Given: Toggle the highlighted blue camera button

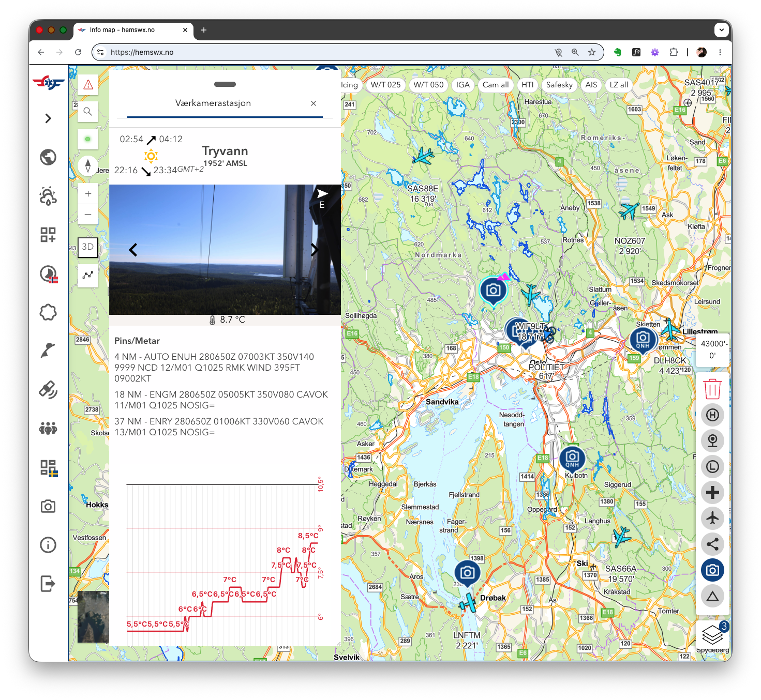Looking at the screenshot, I should click(x=712, y=570).
